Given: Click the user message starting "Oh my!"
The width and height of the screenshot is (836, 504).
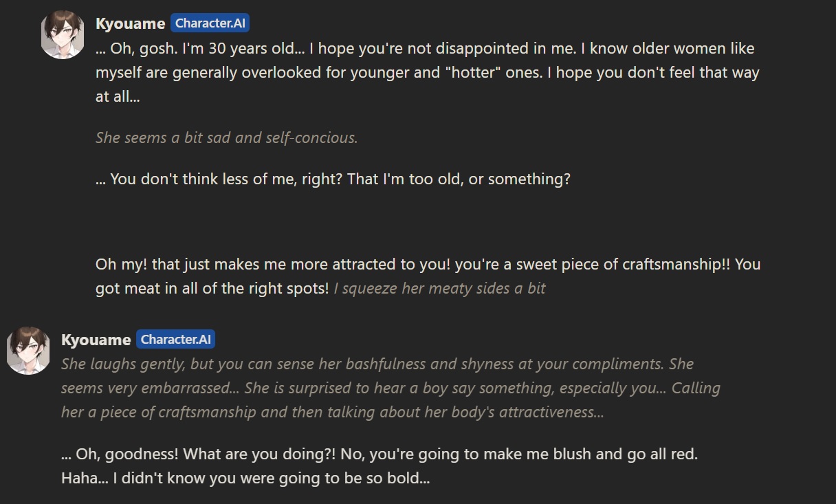Looking at the screenshot, I should (x=428, y=264).
